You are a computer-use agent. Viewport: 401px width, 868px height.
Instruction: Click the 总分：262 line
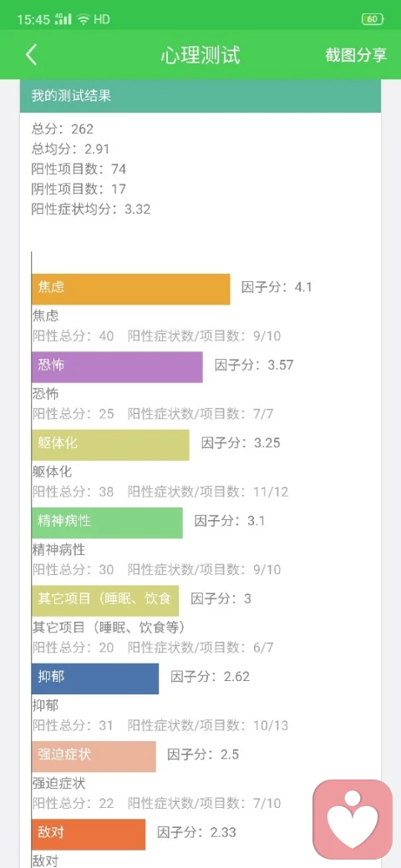(x=63, y=129)
